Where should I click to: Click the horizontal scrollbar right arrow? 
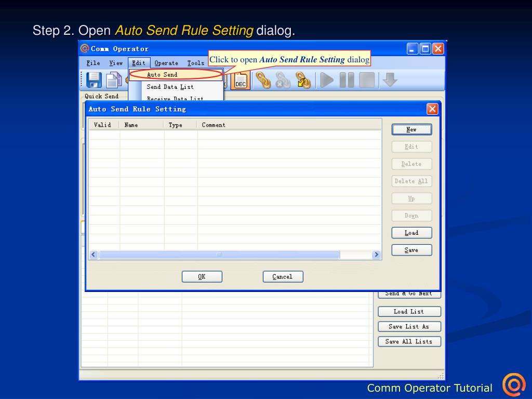pos(377,255)
